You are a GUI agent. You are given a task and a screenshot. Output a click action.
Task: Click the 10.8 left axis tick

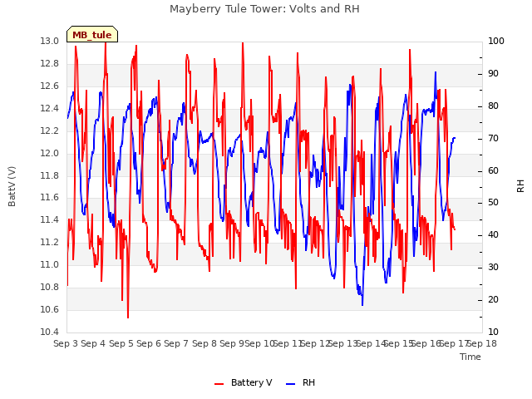[x=49, y=287]
